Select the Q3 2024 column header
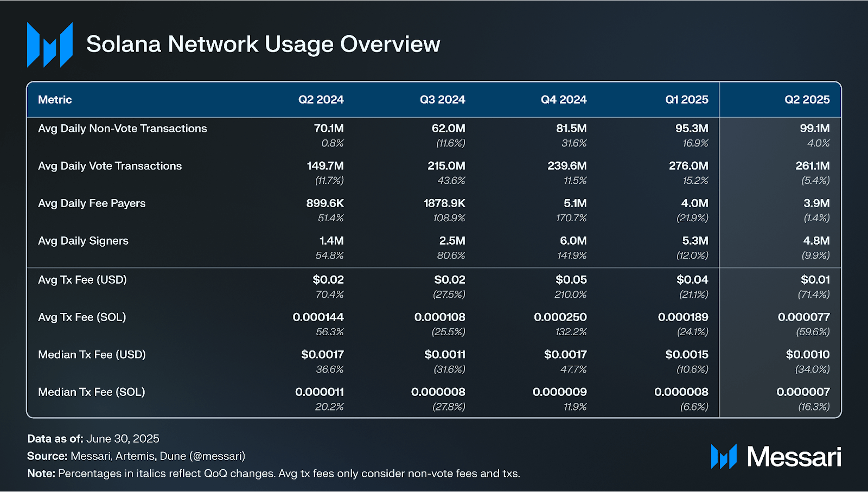Viewport: 868px width, 492px height. pyautogui.click(x=442, y=100)
